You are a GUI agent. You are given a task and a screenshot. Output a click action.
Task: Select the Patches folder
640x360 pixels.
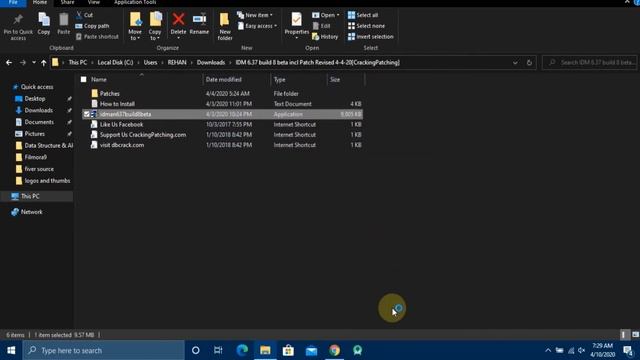[x=110, y=93]
